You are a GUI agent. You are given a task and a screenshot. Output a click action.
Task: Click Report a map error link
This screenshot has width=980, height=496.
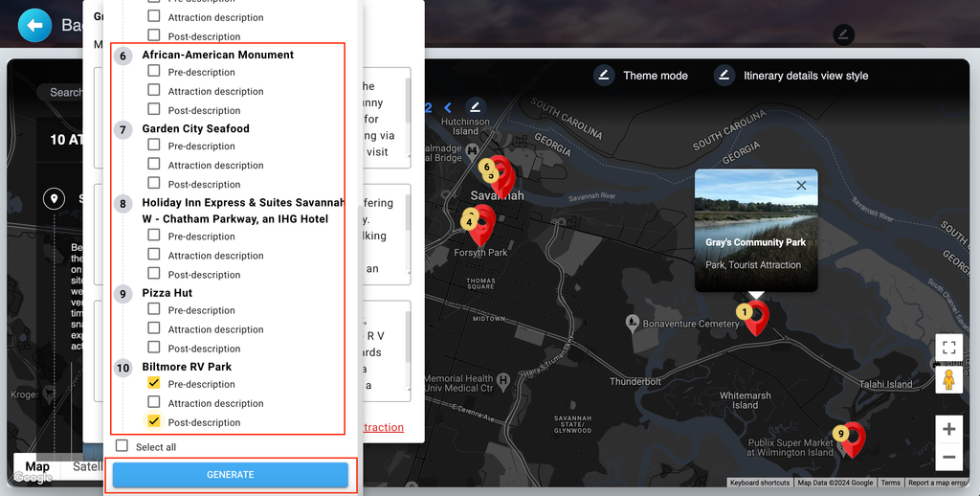coord(938,483)
